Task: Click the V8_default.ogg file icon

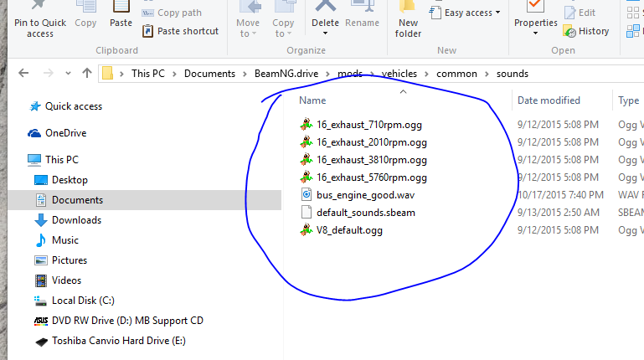Action: click(x=307, y=230)
